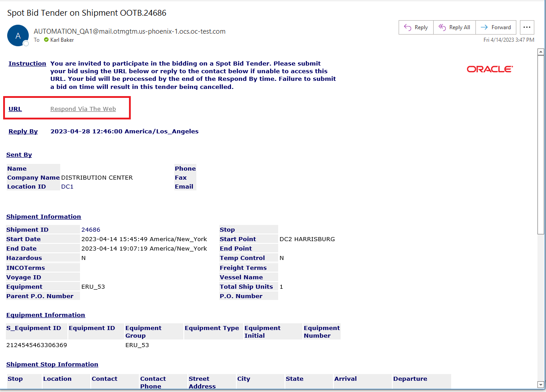The image size is (546, 392).
Task: Click the Reply All button
Action: (x=454, y=27)
